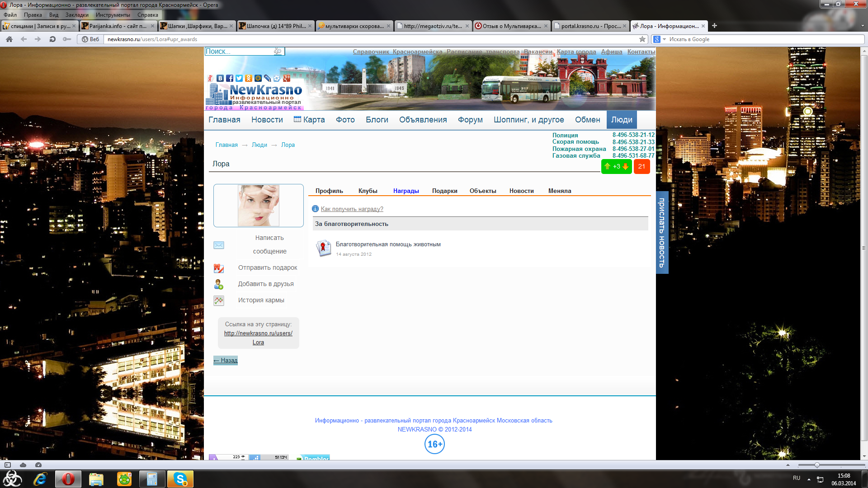Switch to the Профиль tab

[329, 191]
